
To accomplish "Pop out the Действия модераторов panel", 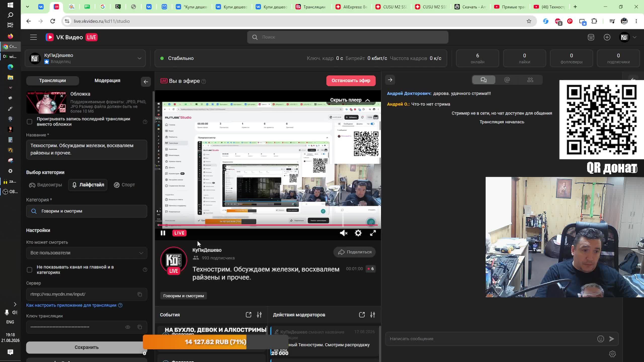I will [x=362, y=315].
